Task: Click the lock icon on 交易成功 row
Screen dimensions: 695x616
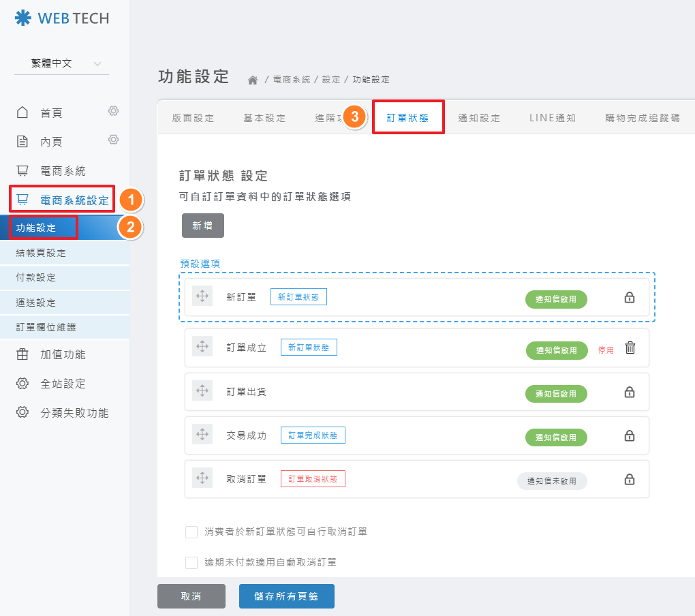Action: (x=630, y=436)
